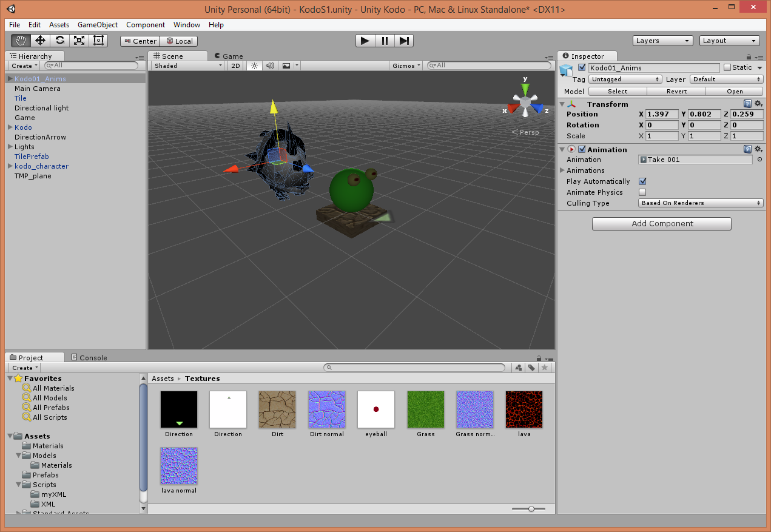Adjust the Project icon size slider
The height and width of the screenshot is (532, 771).
tap(531, 509)
